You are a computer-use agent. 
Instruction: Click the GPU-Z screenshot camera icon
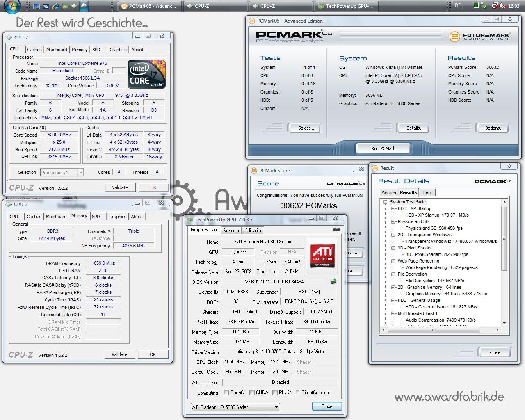(x=336, y=230)
